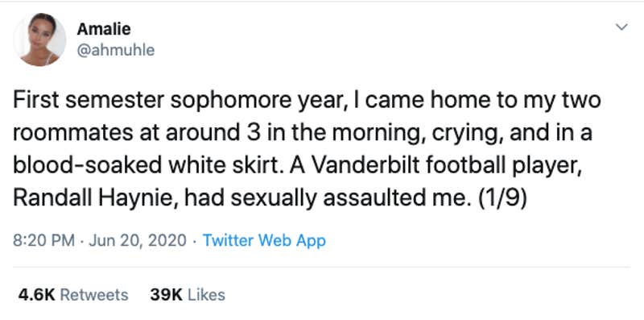Select the tweet body text
Viewport: 644px width, 320px height.
307,150
